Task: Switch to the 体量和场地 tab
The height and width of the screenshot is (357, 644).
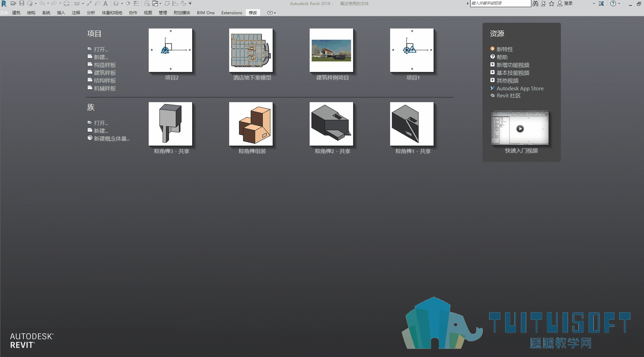Action: [x=112, y=13]
